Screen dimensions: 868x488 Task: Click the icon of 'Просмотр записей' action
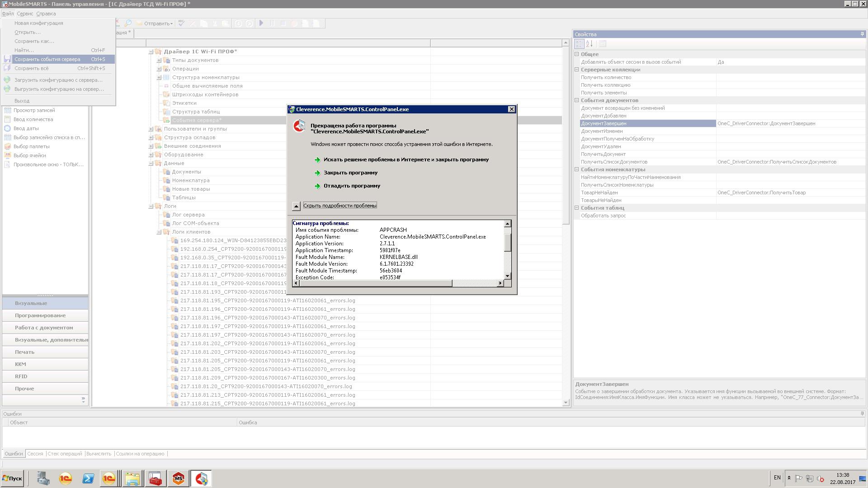coord(7,110)
